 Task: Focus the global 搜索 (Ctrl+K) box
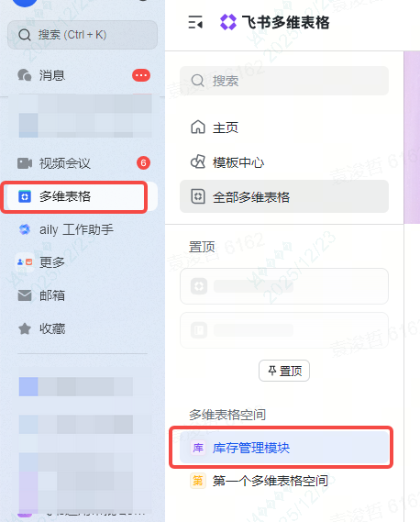83,35
